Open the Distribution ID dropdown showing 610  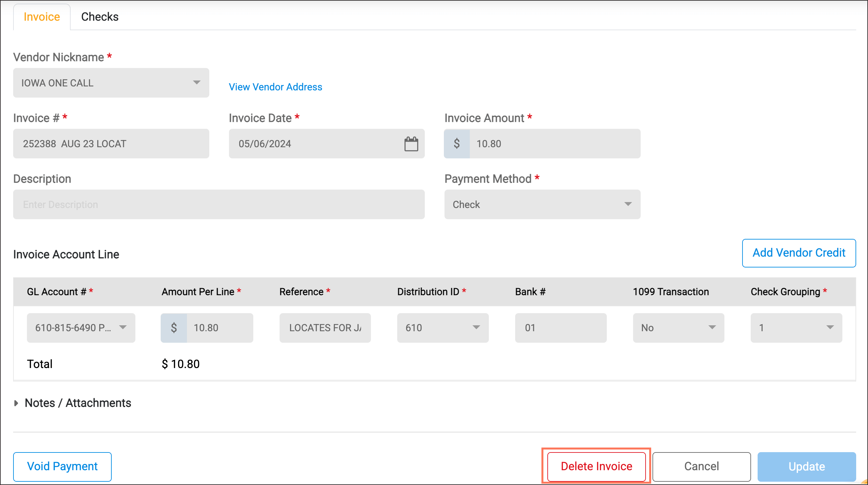click(x=443, y=328)
